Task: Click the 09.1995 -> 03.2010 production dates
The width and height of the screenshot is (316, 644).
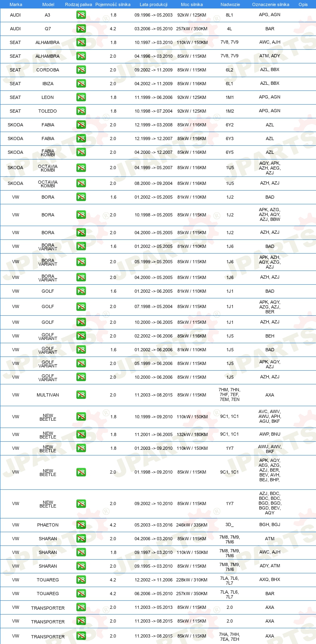Action: click(154, 566)
